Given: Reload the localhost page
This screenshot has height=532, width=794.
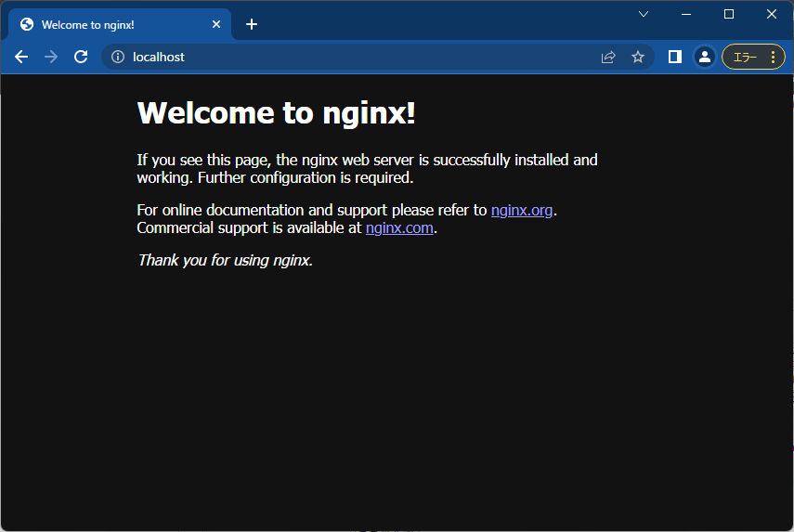Looking at the screenshot, I should (x=81, y=57).
